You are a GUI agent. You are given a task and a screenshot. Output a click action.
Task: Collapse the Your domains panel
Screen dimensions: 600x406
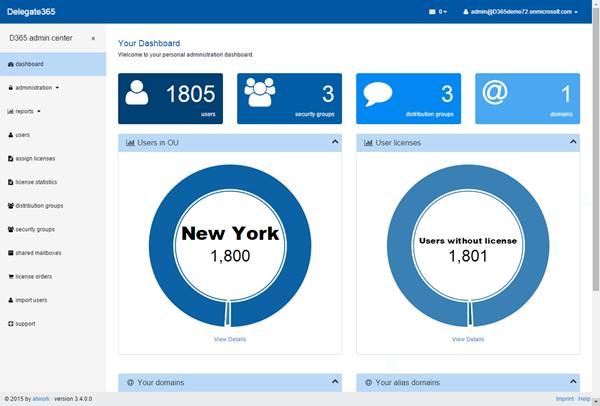tap(335, 381)
